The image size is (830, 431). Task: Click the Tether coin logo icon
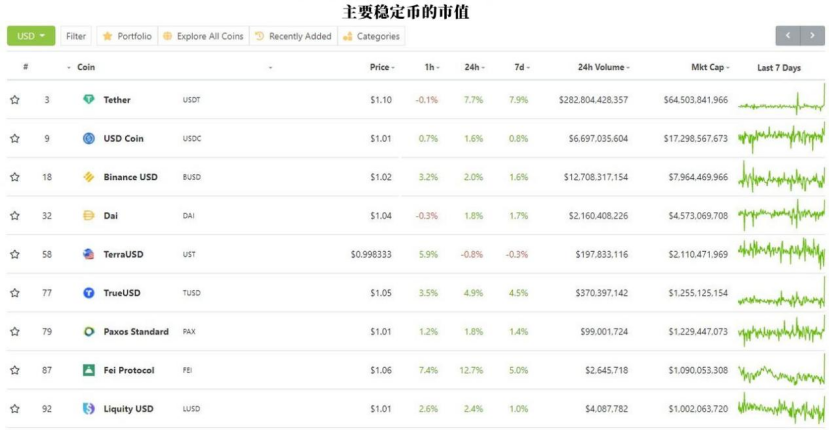click(88, 100)
